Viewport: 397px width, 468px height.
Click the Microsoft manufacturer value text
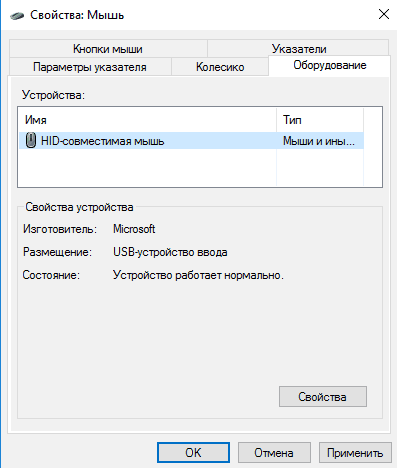[x=134, y=229]
